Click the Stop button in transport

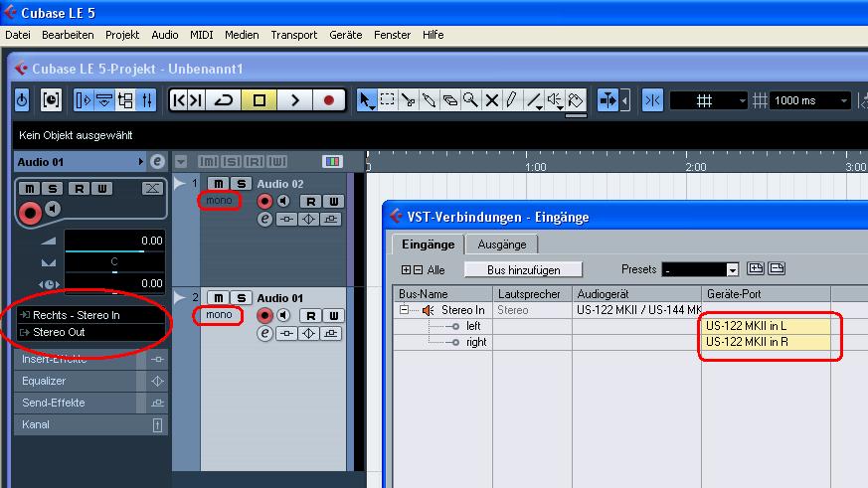(x=260, y=100)
